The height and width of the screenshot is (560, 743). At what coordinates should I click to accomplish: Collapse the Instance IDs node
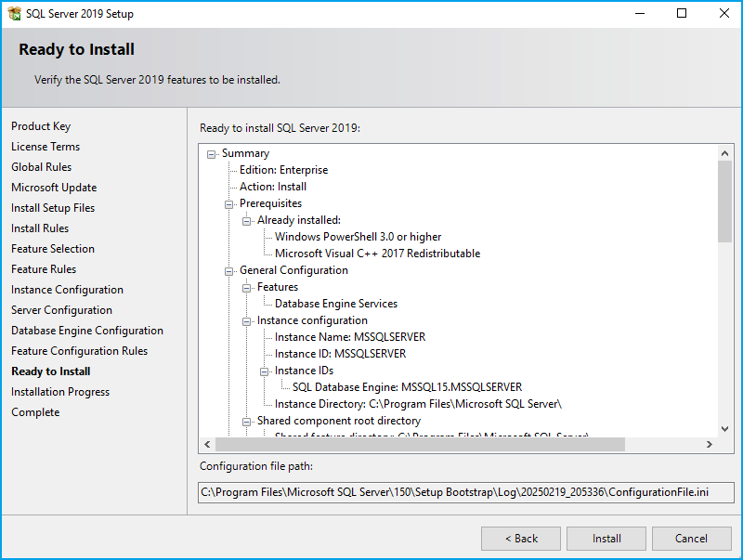(265, 371)
